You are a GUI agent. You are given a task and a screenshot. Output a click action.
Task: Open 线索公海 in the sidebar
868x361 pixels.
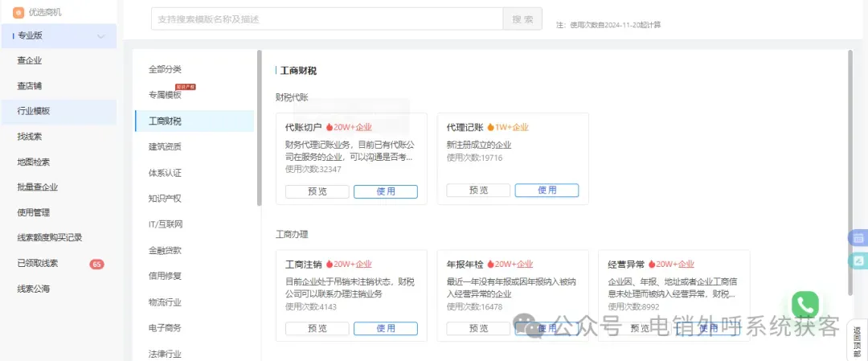pyautogui.click(x=58, y=289)
